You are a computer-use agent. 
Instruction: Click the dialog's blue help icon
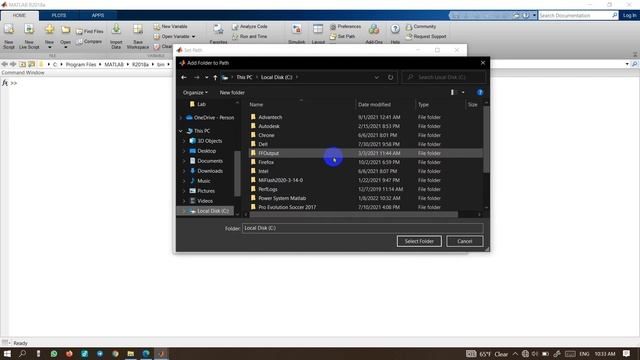coord(480,93)
